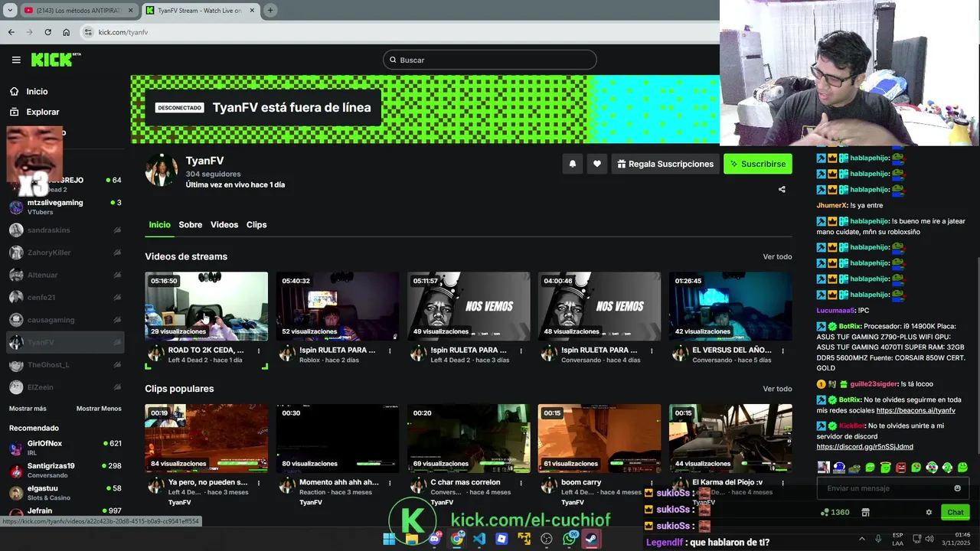
Task: Follow TyanFV with the heart icon
Action: click(x=596, y=164)
